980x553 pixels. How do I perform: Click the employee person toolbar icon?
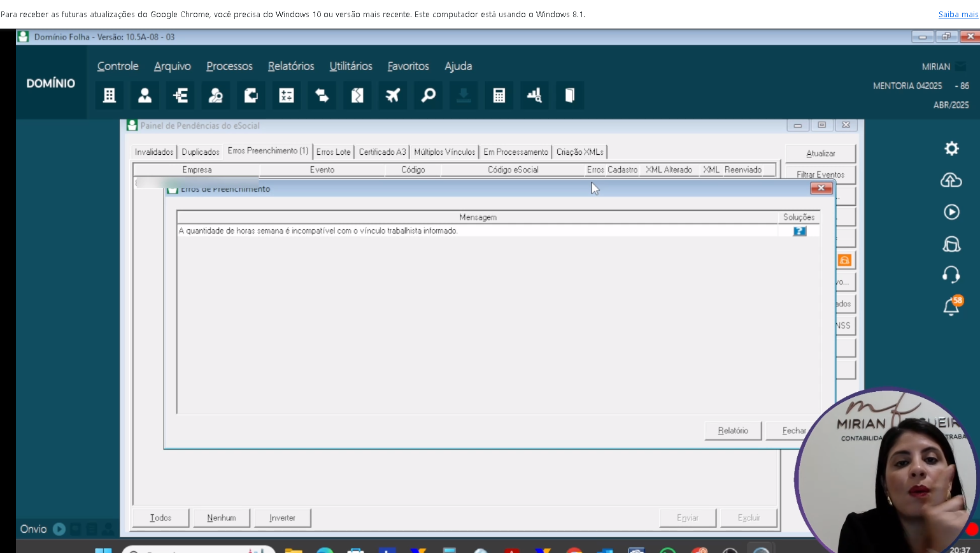(x=145, y=96)
